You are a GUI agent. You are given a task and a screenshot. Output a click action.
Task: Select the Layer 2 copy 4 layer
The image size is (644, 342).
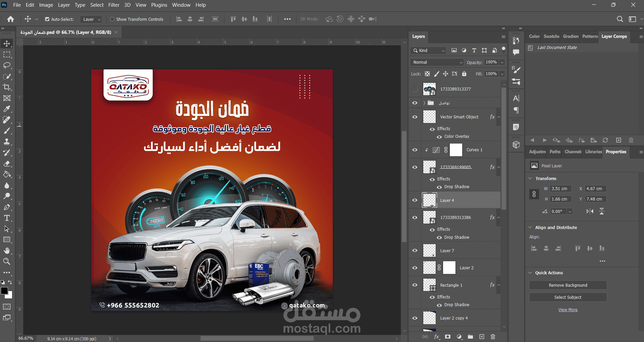click(454, 318)
